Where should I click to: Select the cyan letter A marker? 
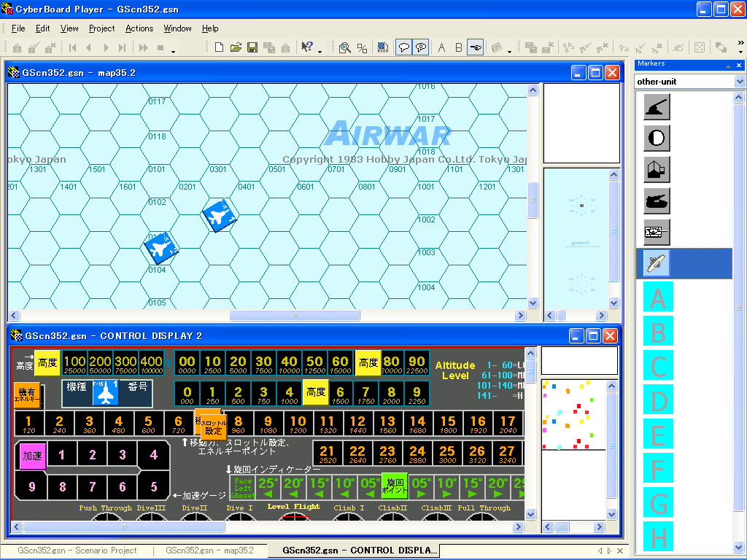(x=659, y=297)
